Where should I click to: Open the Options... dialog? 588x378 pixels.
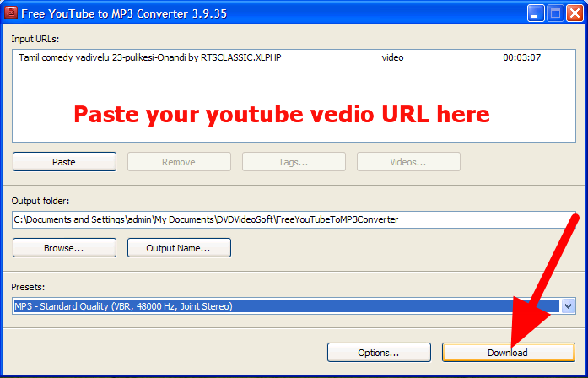click(379, 353)
